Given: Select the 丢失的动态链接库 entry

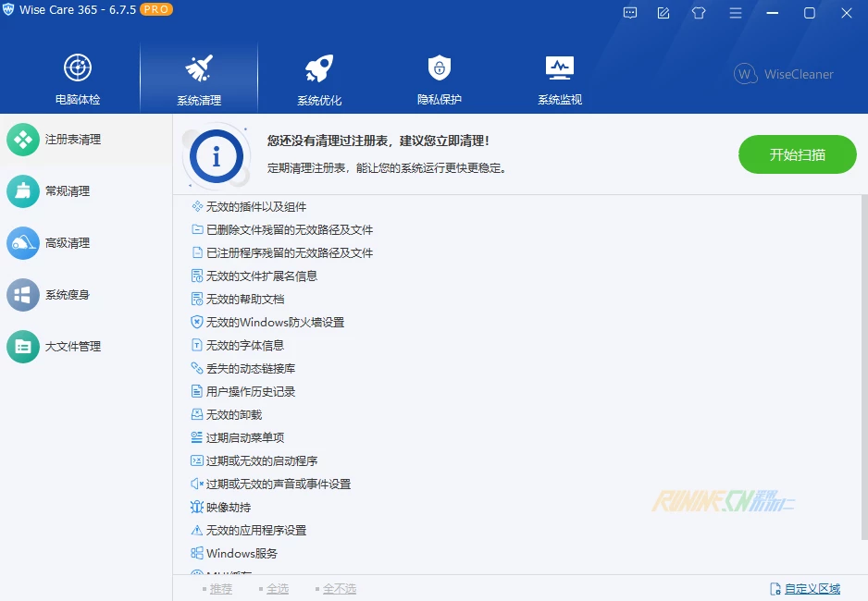Looking at the screenshot, I should [250, 369].
